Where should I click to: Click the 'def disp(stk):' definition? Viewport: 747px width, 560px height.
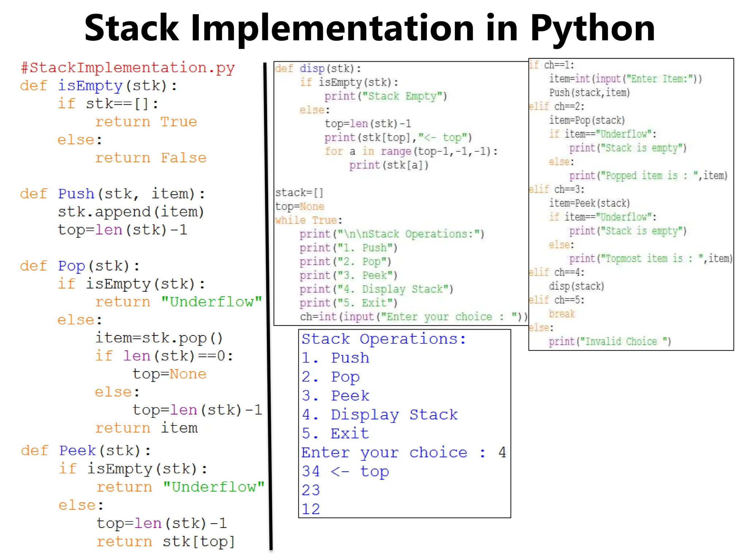[x=318, y=69]
